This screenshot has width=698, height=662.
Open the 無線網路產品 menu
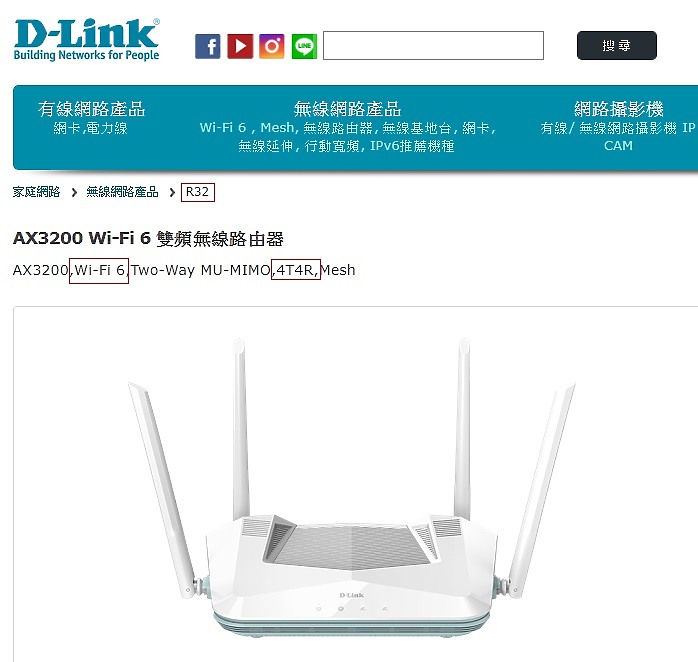347,109
